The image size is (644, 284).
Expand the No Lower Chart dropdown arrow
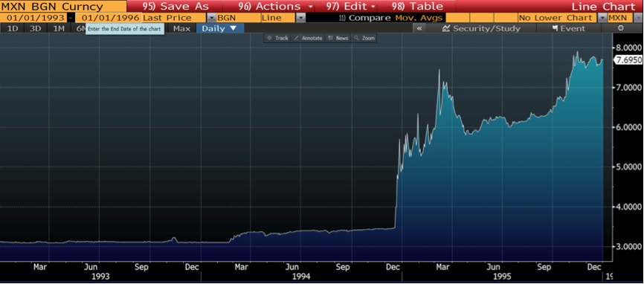coord(602,18)
